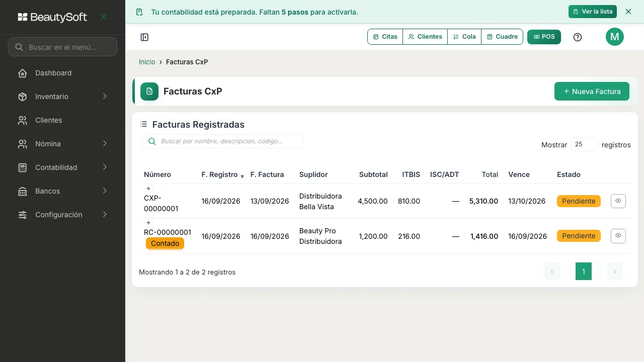Click the next page arrow
The image size is (644, 362).
coord(615,271)
